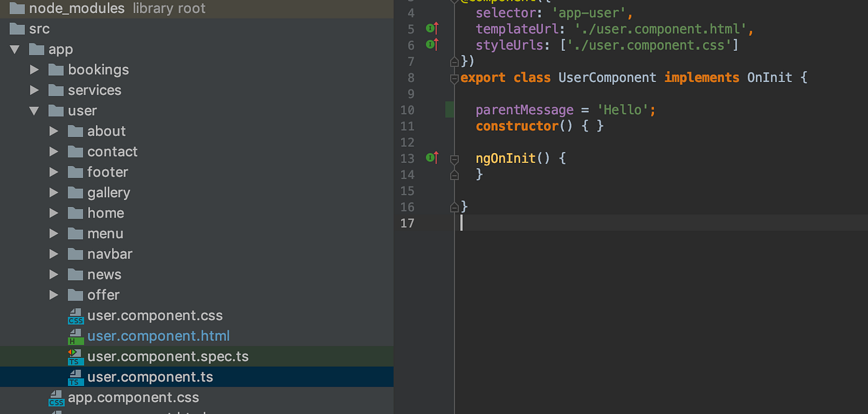Expand the bookings folder arrow
The width and height of the screenshot is (868, 414).
point(35,70)
